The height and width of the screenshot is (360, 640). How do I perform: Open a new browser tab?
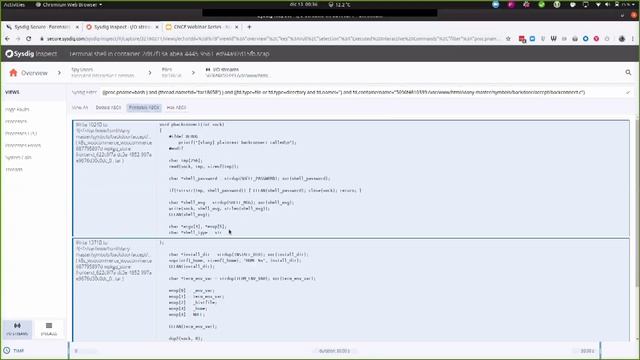click(x=249, y=27)
